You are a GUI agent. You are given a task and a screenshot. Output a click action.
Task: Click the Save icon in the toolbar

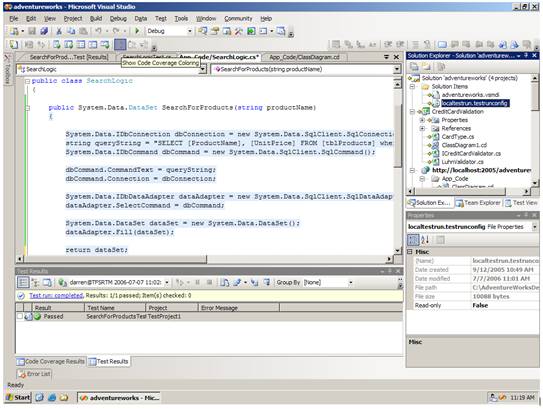point(32,31)
